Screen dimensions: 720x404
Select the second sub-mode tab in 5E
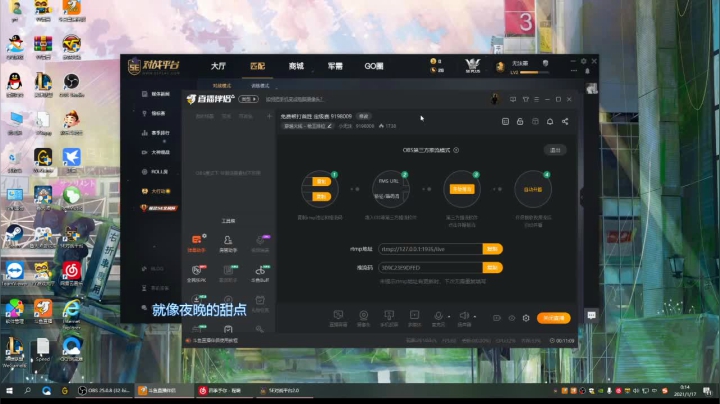tap(260, 86)
